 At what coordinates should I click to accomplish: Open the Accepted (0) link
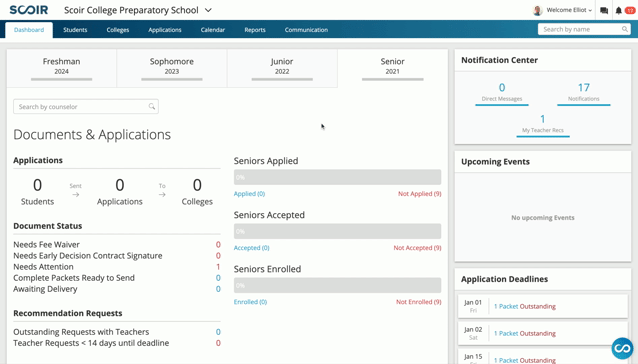(x=251, y=248)
